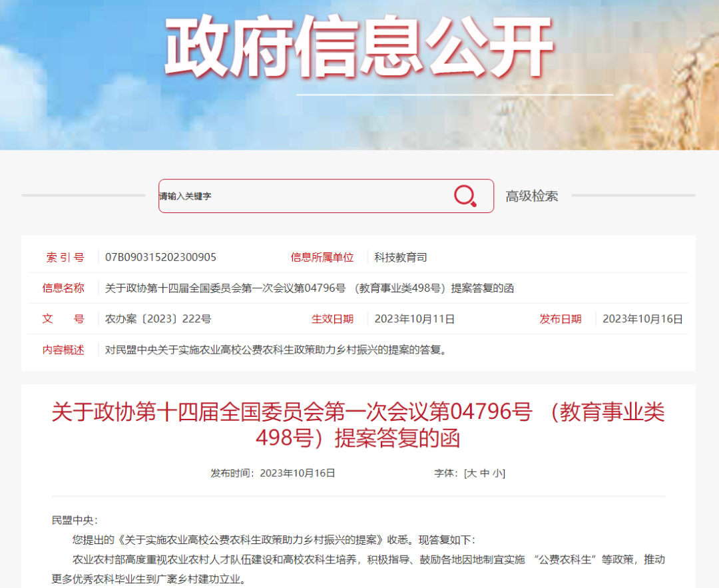719x588 pixels.
Task: Select the 中 font size option
Action: [487, 473]
